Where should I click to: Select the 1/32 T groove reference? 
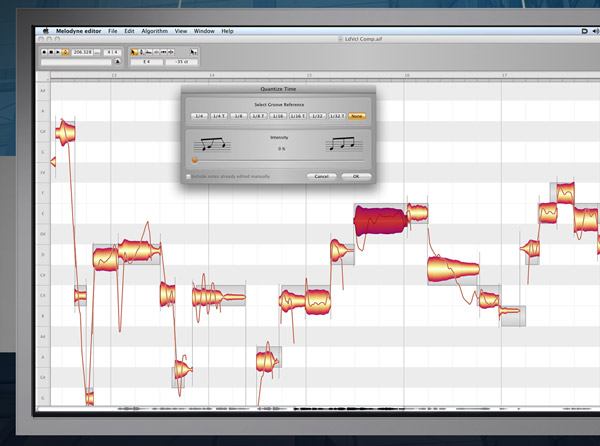coord(337,116)
